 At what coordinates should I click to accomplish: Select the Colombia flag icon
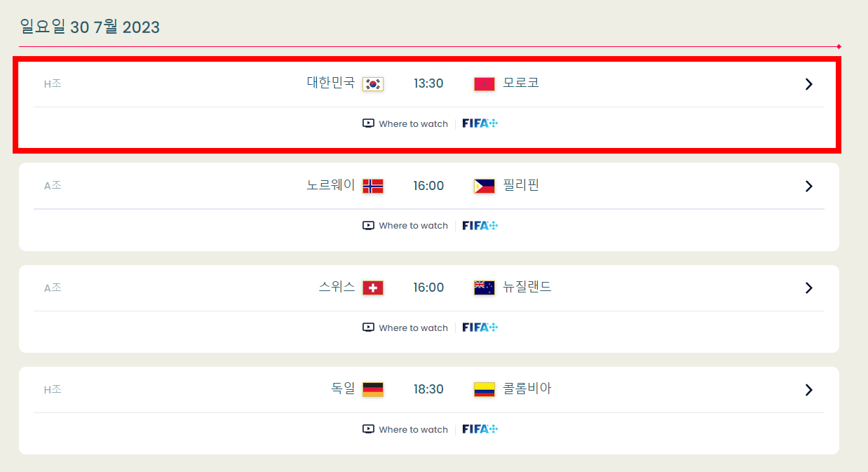point(484,389)
